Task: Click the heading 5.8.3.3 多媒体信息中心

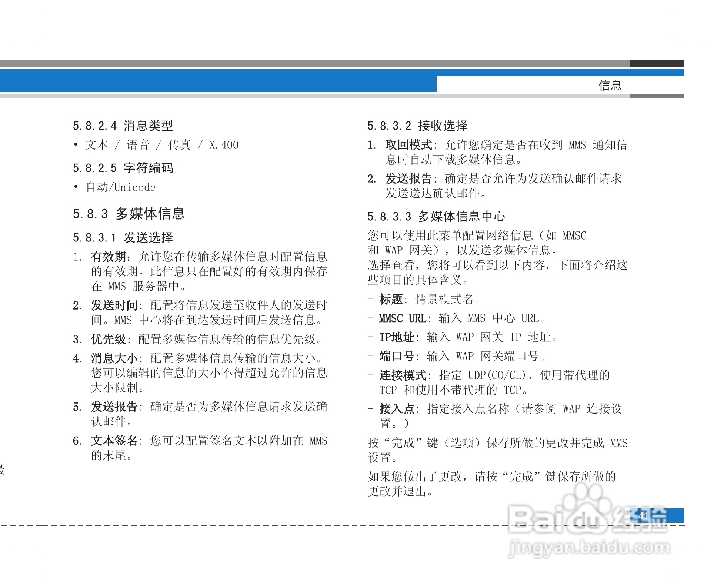Action: click(436, 216)
